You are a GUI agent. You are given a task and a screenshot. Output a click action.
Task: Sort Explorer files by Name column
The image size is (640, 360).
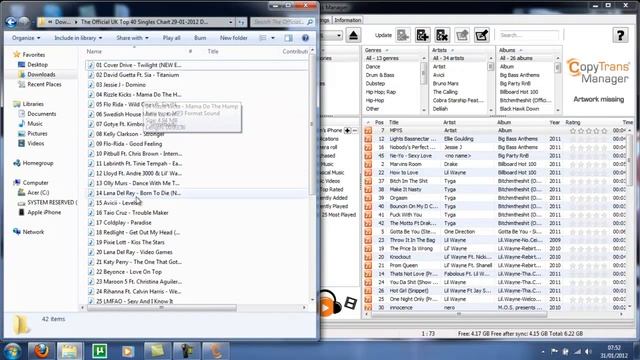point(94,51)
